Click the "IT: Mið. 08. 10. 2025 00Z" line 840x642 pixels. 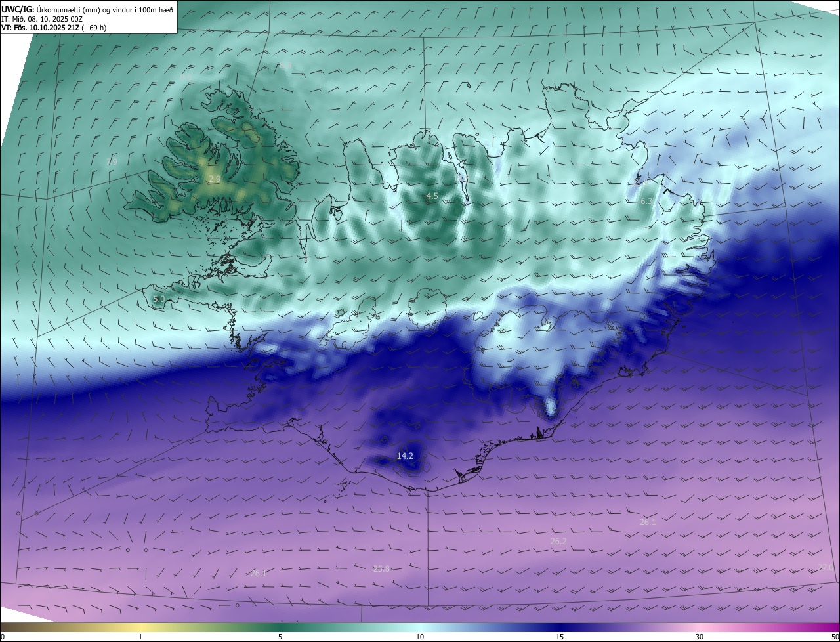43,19
